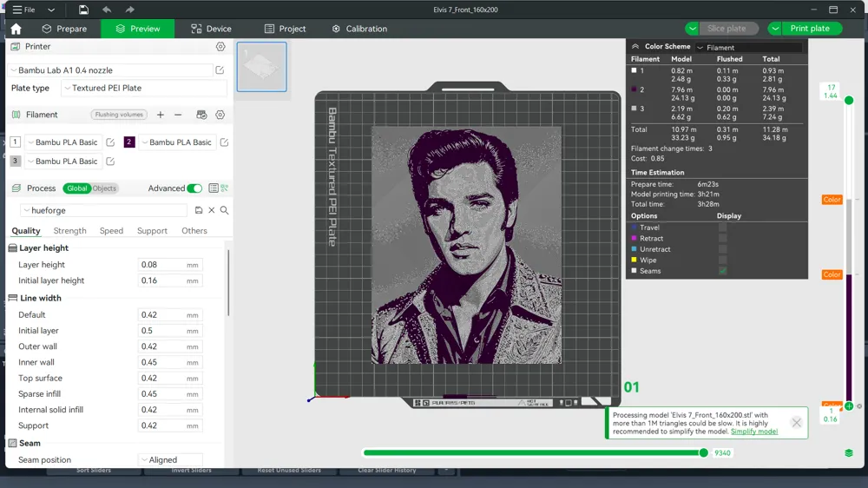Viewport: 868px width, 488px height.
Task: Uncheck Seams display checkbox
Action: (722, 271)
